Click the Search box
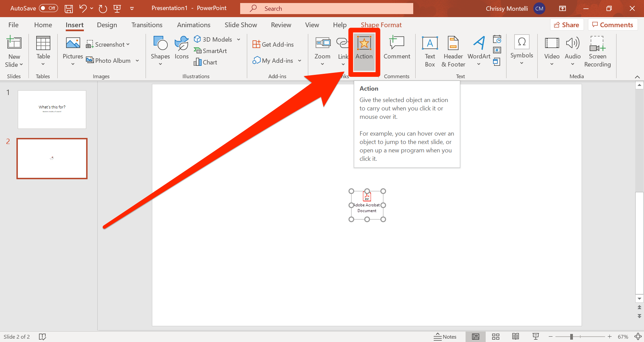This screenshot has height=342, width=644. (x=326, y=8)
